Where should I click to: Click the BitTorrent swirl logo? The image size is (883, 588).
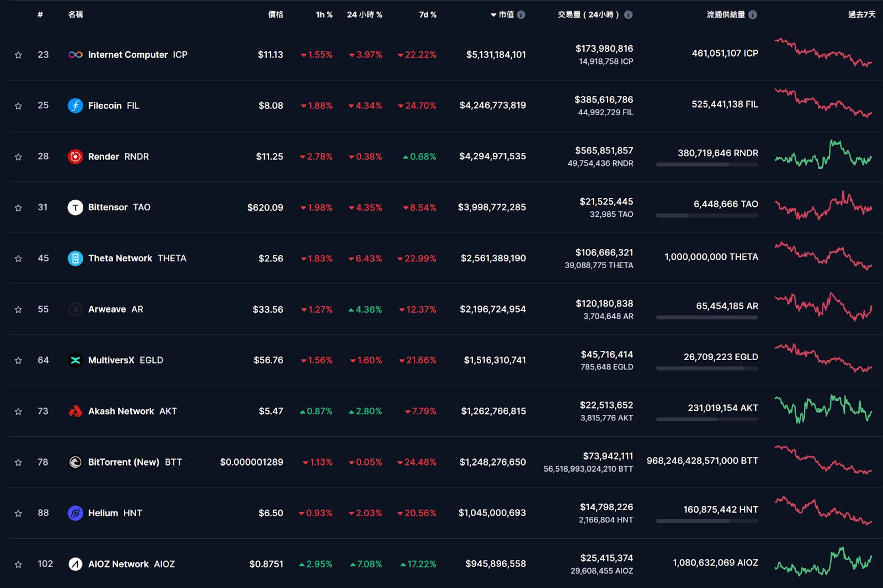click(76, 462)
